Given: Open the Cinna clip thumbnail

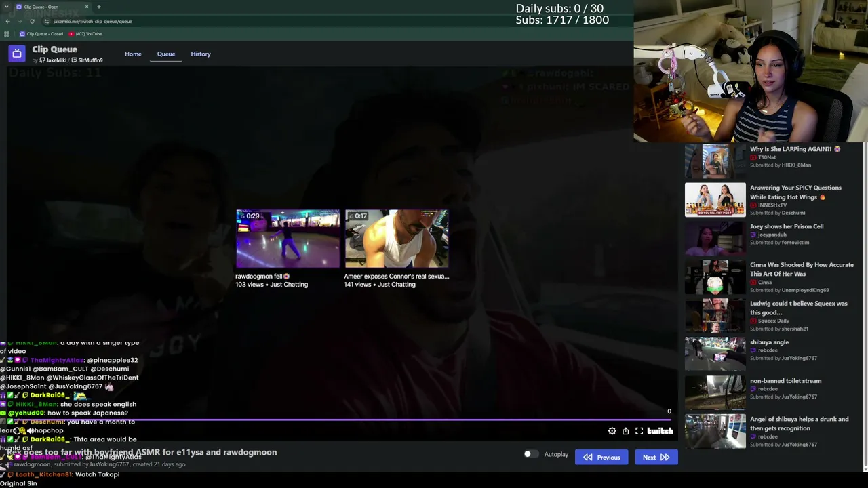Looking at the screenshot, I should click(715, 277).
